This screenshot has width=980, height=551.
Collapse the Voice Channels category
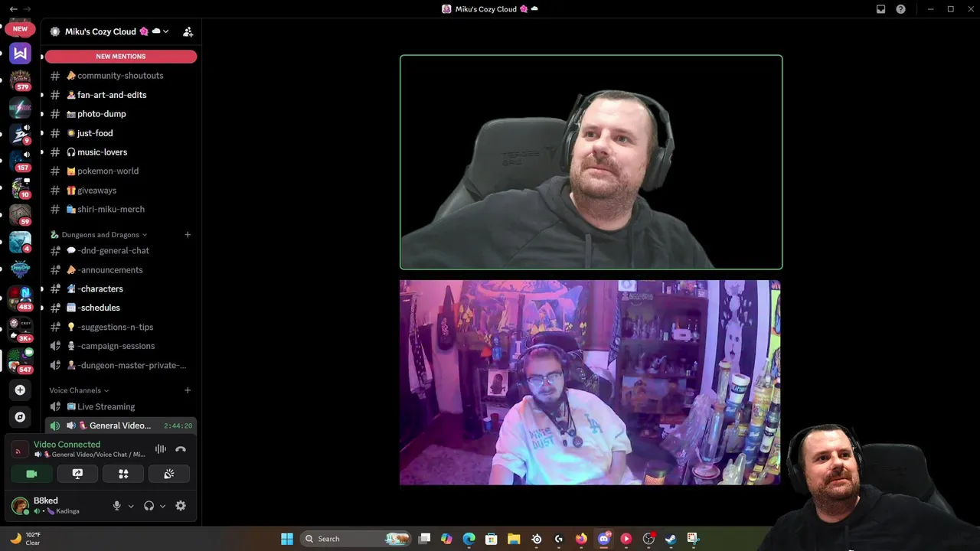coord(79,390)
